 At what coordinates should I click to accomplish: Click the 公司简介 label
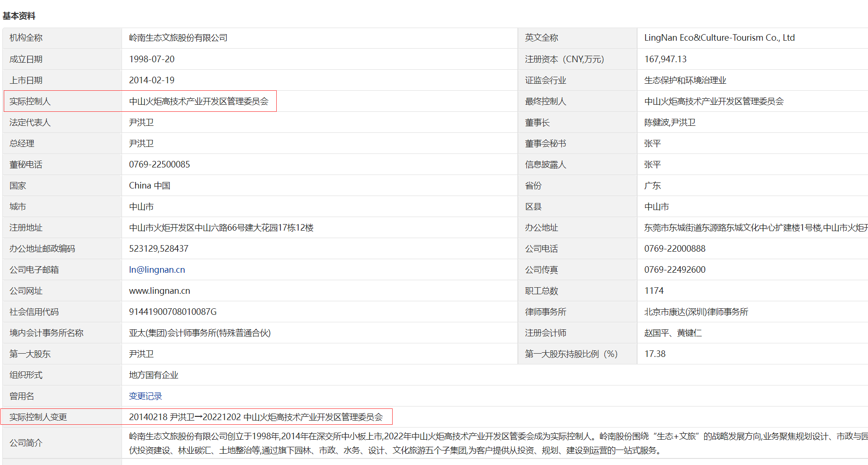click(26, 443)
